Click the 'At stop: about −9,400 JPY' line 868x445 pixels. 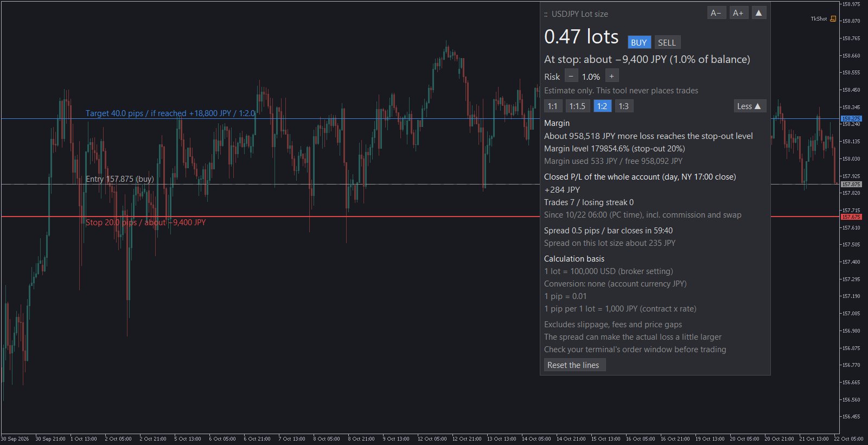pos(647,60)
